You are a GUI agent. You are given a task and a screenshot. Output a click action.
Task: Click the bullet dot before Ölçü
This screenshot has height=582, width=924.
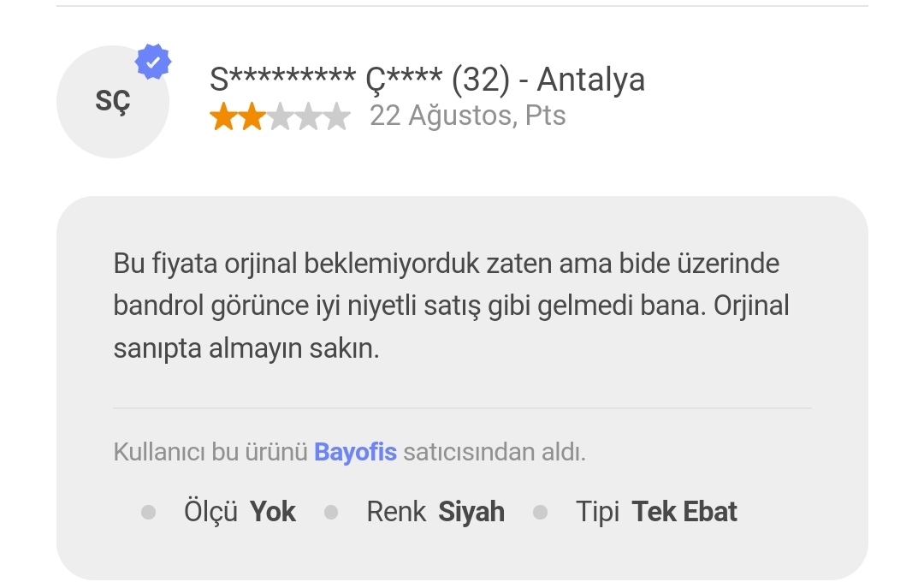(149, 513)
